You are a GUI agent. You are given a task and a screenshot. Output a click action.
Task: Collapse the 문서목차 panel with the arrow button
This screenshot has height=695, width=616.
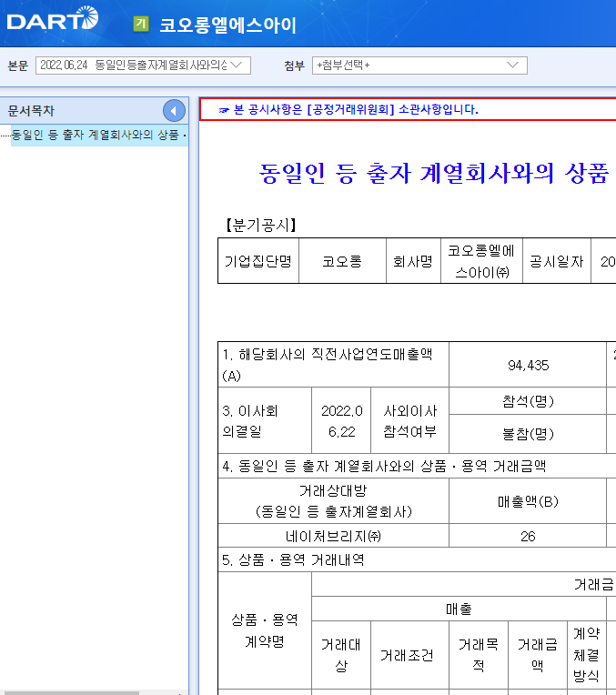(174, 111)
